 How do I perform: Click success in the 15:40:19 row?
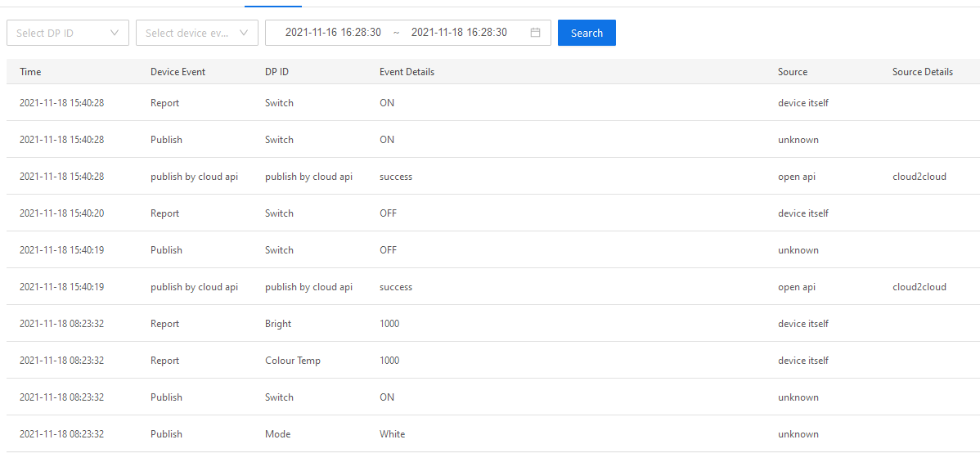point(396,287)
